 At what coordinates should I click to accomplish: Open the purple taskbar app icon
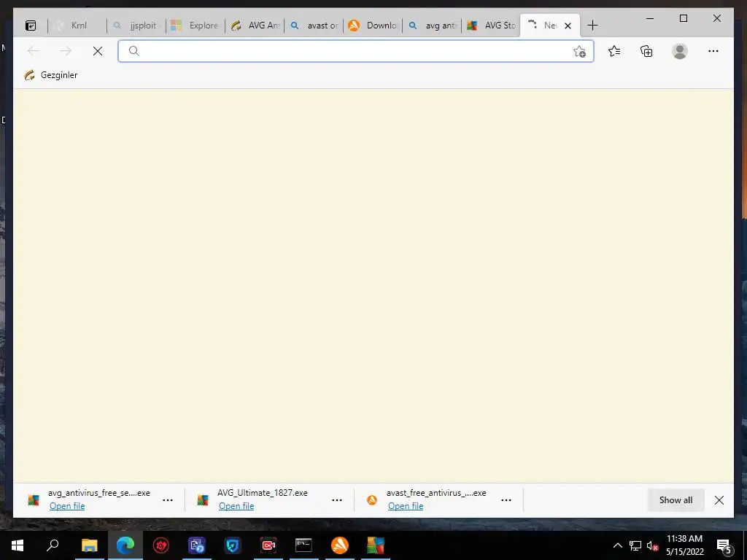click(x=197, y=545)
